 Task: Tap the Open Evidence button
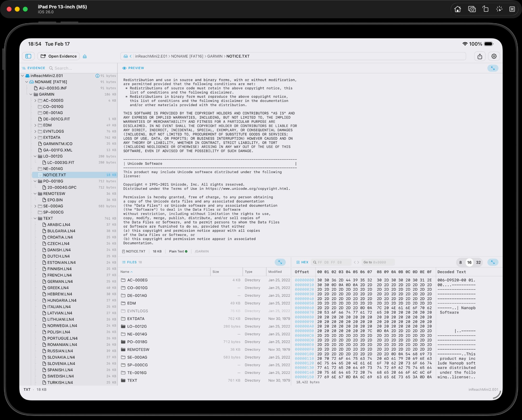tap(58, 56)
